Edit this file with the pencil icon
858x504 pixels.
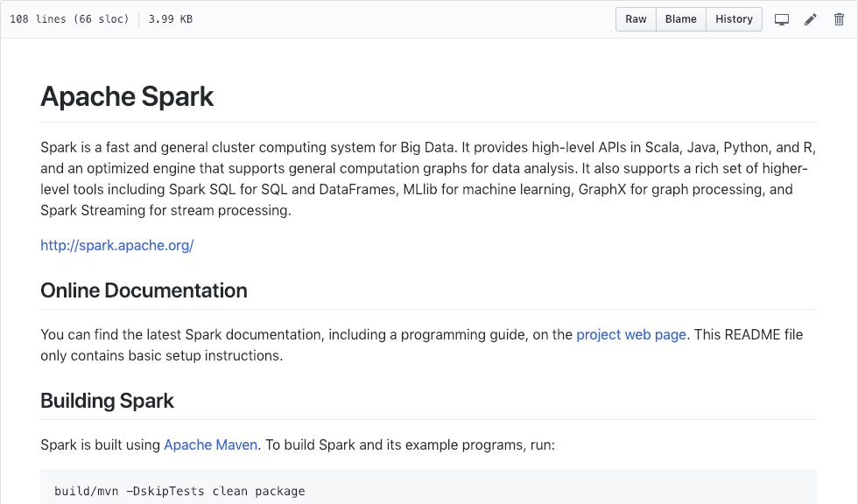pos(811,19)
